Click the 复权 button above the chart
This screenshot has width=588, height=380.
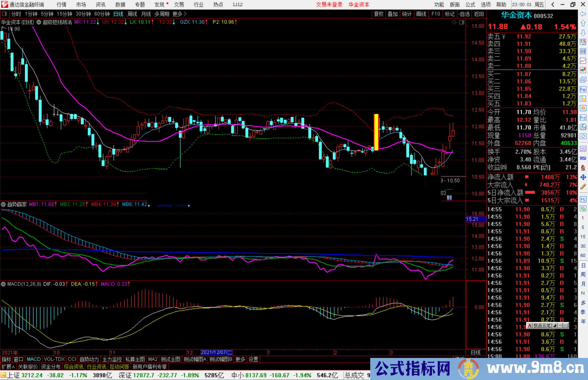(x=378, y=14)
